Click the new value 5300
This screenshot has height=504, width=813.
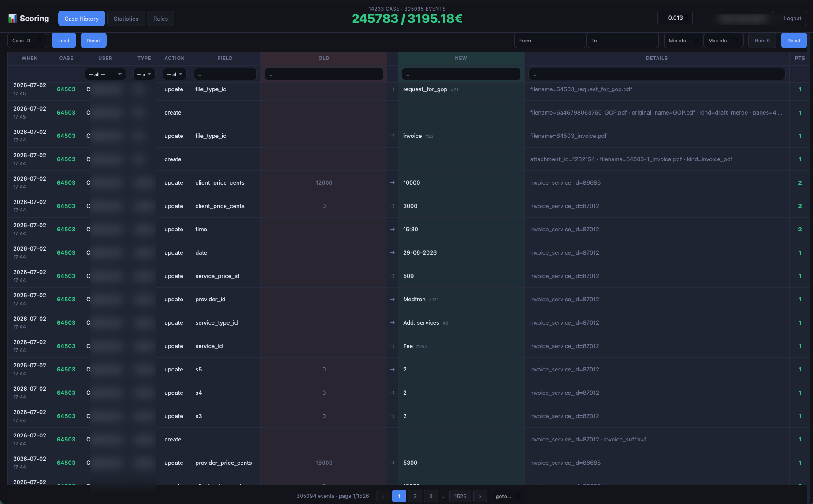point(410,463)
